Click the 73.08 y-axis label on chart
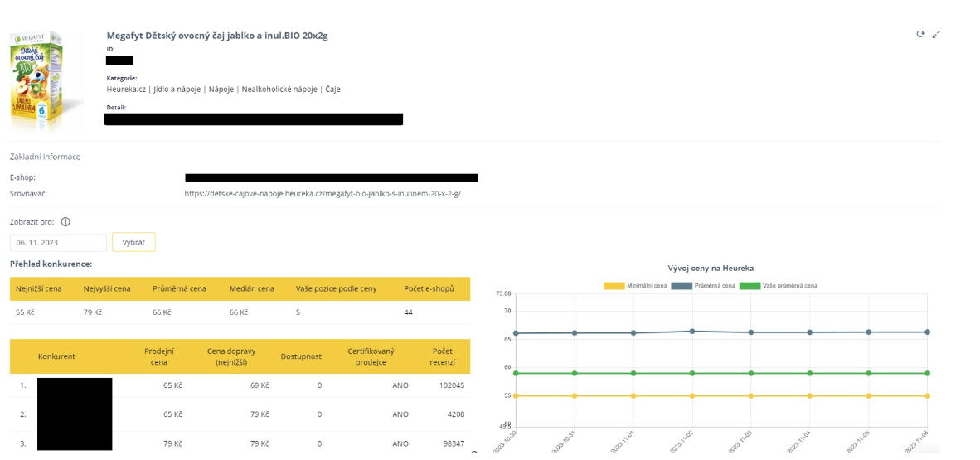The width and height of the screenshot is (980, 460). point(503,293)
